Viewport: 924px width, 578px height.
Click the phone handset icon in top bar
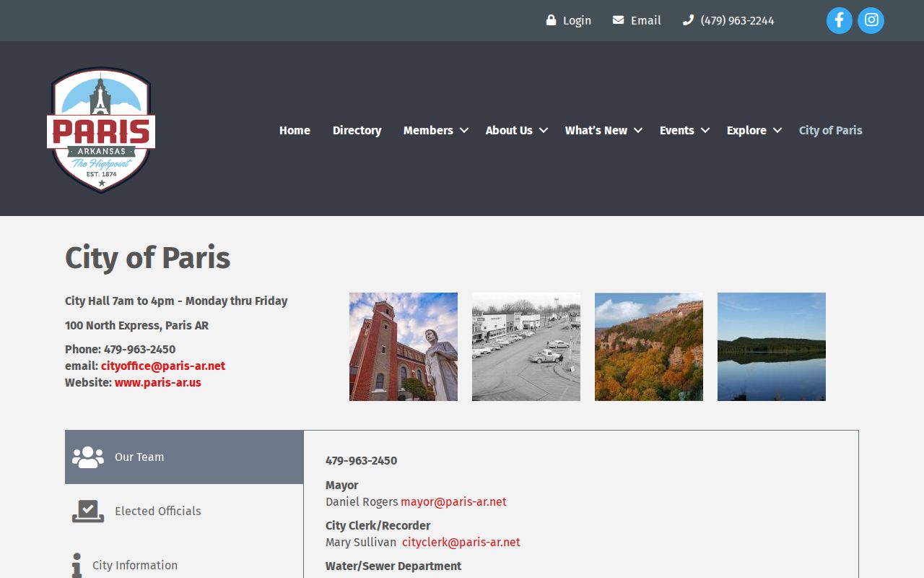coord(688,20)
